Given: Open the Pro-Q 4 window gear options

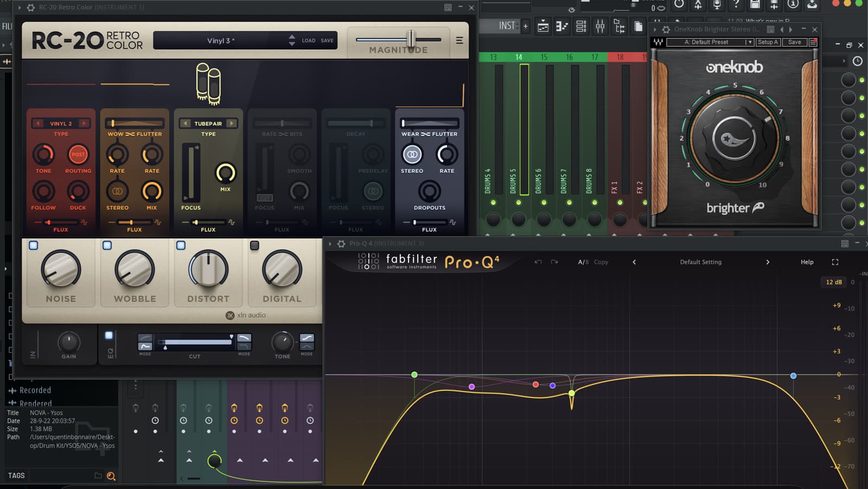Looking at the screenshot, I should point(341,244).
